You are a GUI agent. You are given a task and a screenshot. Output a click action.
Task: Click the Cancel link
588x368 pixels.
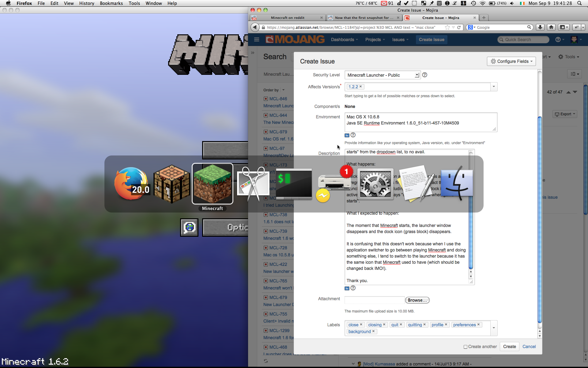coord(529,347)
